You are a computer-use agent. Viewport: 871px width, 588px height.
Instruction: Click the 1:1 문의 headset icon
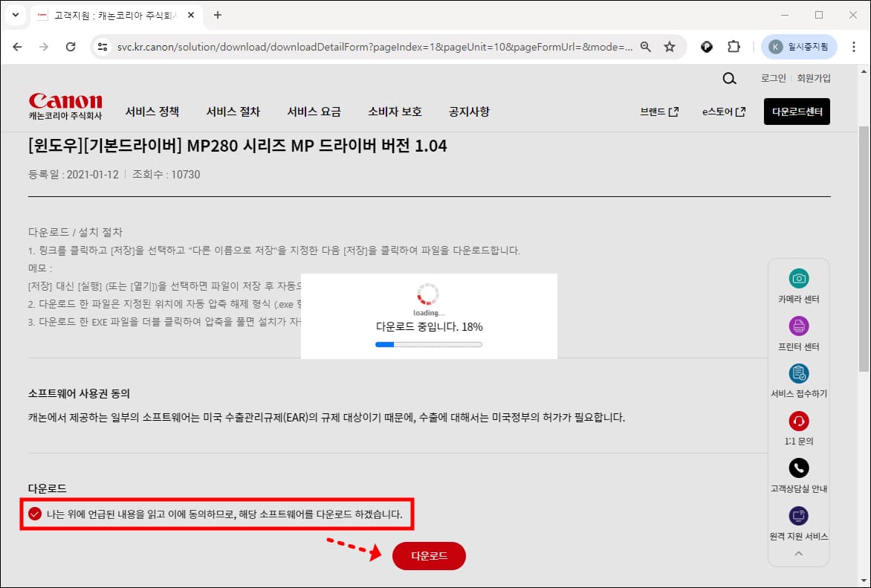coord(799,421)
